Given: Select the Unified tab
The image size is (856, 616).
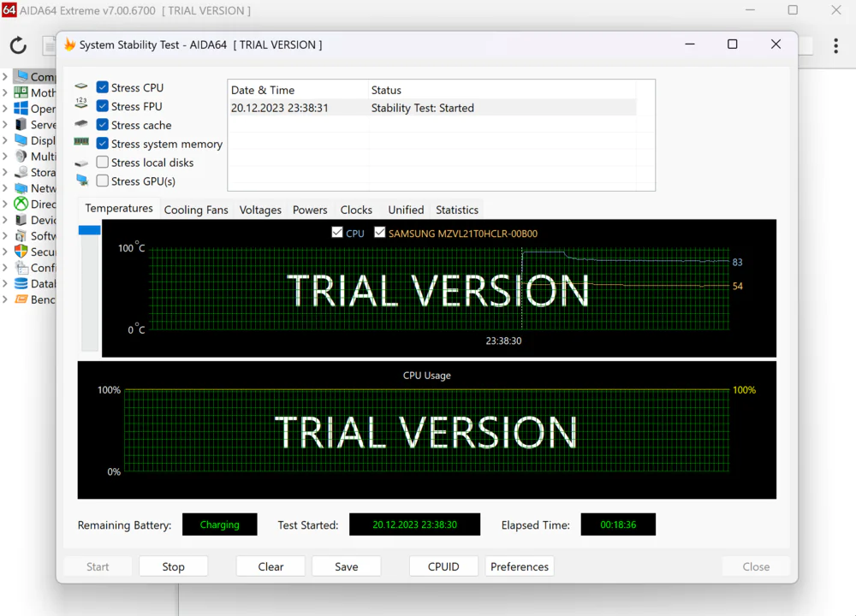Looking at the screenshot, I should [406, 210].
